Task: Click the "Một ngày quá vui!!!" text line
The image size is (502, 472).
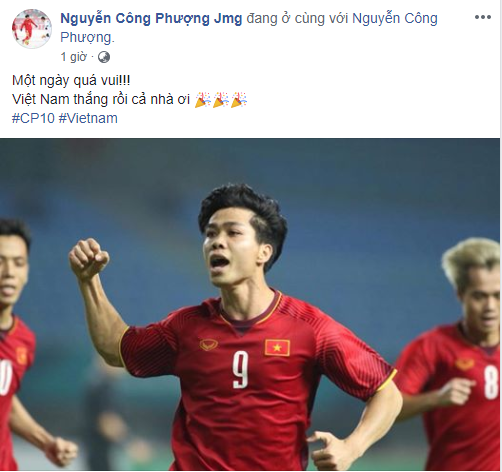Action: [x=71, y=80]
